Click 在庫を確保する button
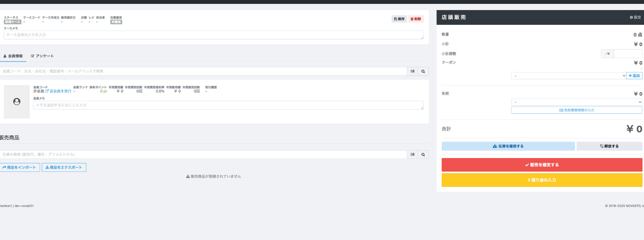 [508, 146]
